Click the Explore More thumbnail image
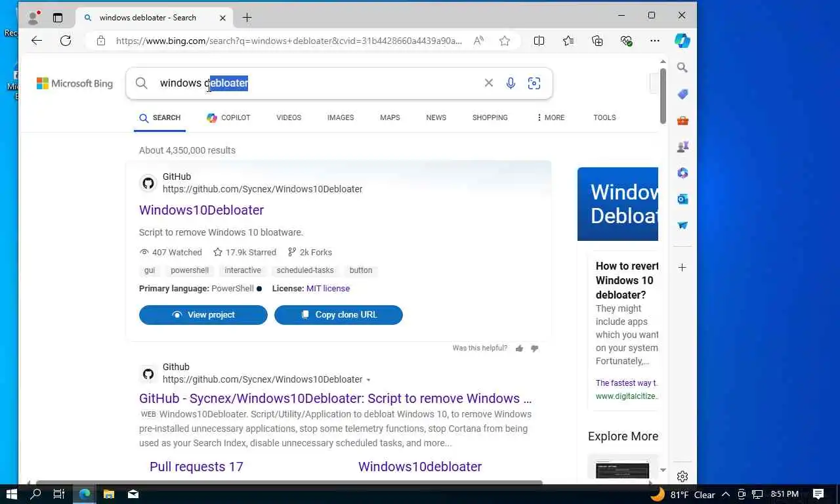The height and width of the screenshot is (504, 840). [x=623, y=470]
